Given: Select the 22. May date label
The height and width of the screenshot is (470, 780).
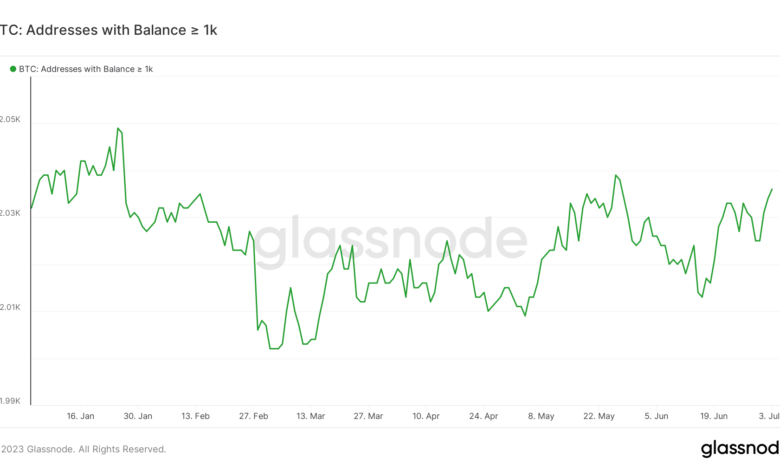Looking at the screenshot, I should 599,415.
